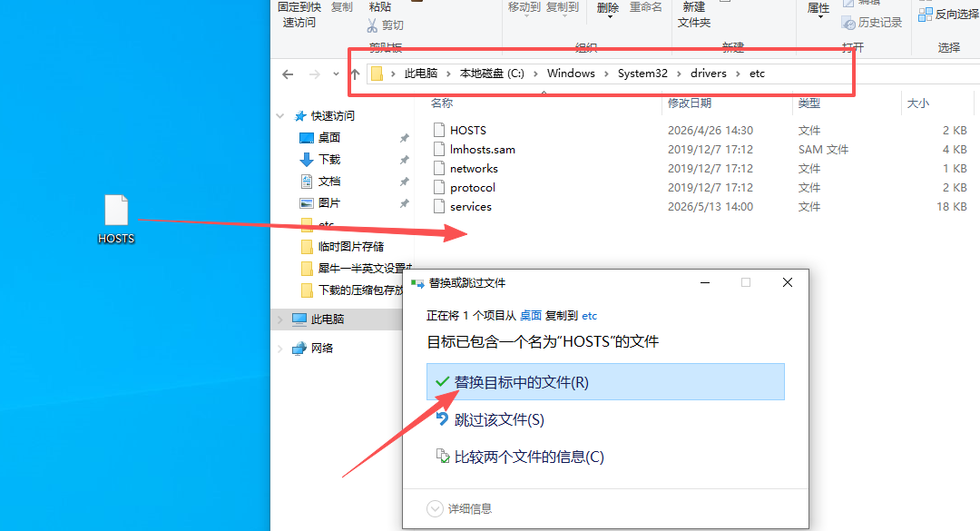This screenshot has width=980, height=531.
Task: Sort by 类型 column header
Action: tap(808, 103)
